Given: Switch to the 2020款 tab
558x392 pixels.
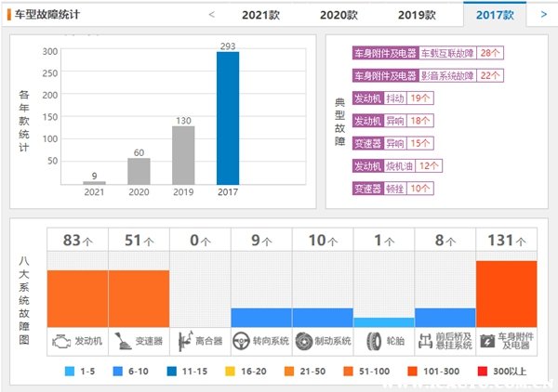Looking at the screenshot, I should [x=339, y=16].
